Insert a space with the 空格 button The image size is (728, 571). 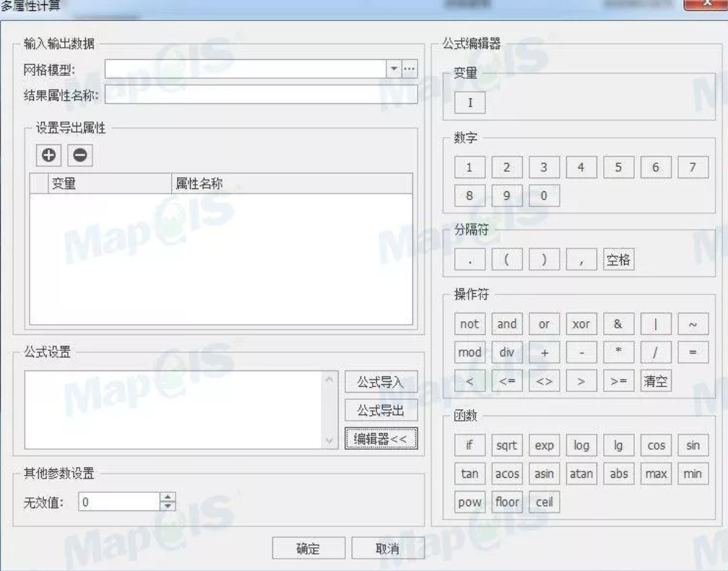618,259
